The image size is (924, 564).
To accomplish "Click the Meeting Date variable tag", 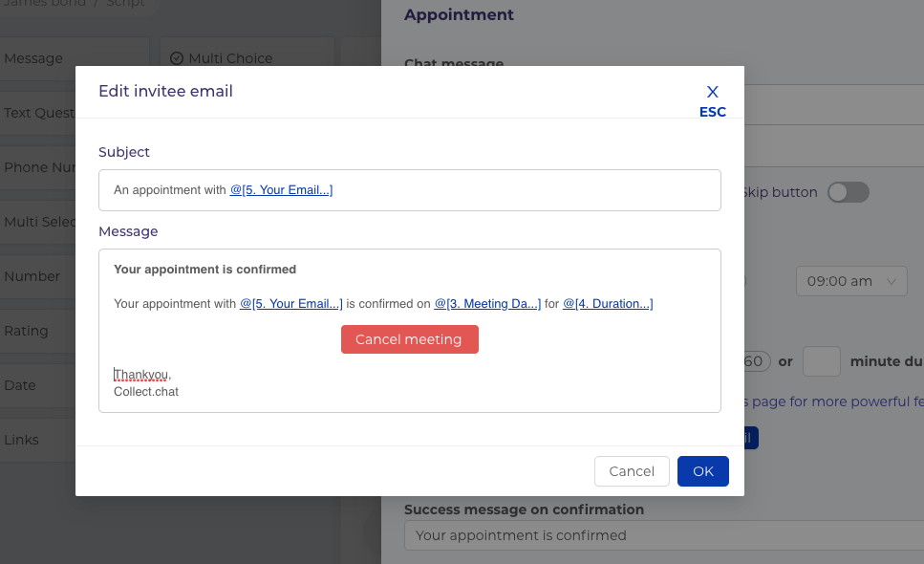I will click(x=487, y=304).
